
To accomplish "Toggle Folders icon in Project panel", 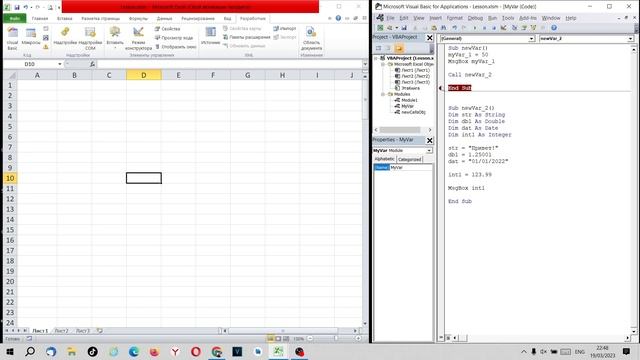I will (x=399, y=48).
